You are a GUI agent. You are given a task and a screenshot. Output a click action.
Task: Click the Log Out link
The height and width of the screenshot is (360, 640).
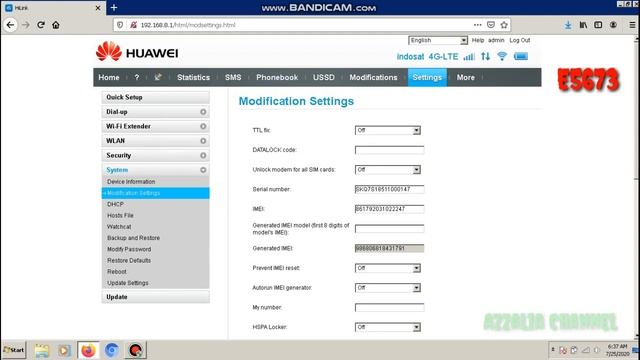pyautogui.click(x=520, y=40)
